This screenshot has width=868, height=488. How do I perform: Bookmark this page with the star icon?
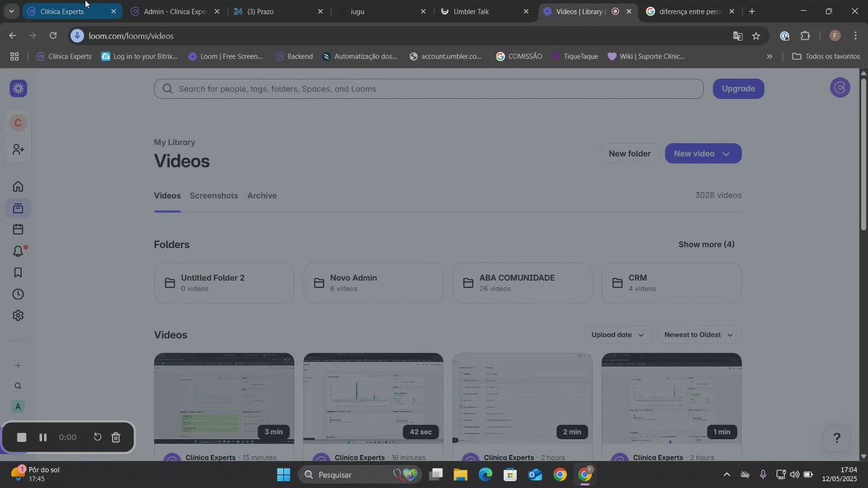756,36
